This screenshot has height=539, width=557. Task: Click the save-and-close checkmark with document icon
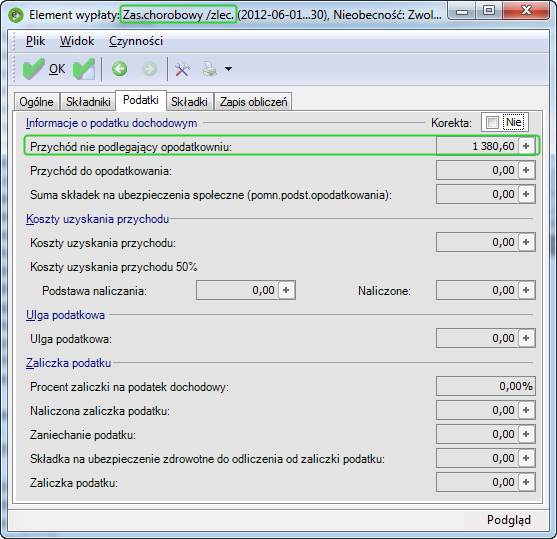tap(84, 69)
